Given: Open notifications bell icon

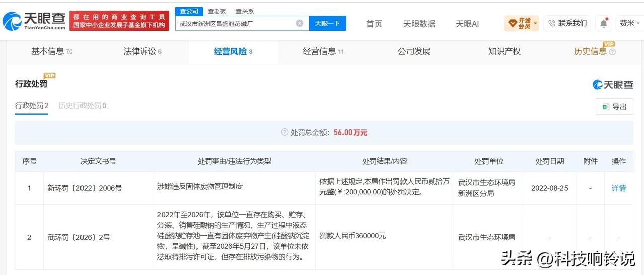Looking at the screenshot, I should click(x=603, y=23).
